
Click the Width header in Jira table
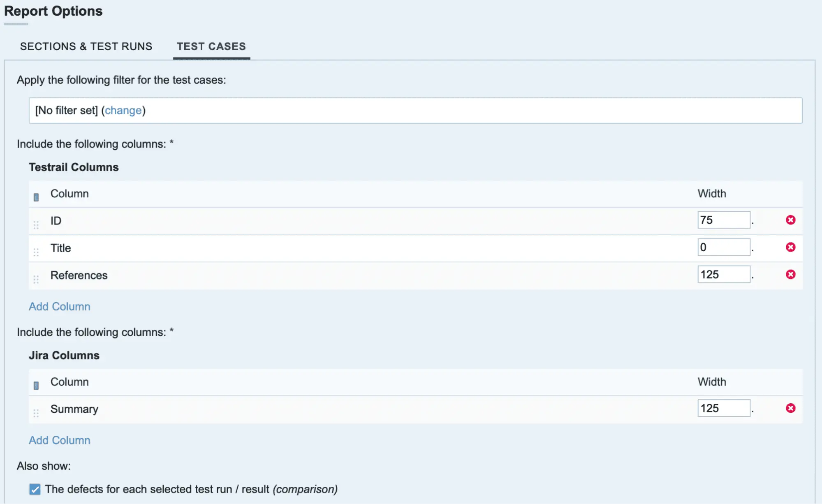712,382
